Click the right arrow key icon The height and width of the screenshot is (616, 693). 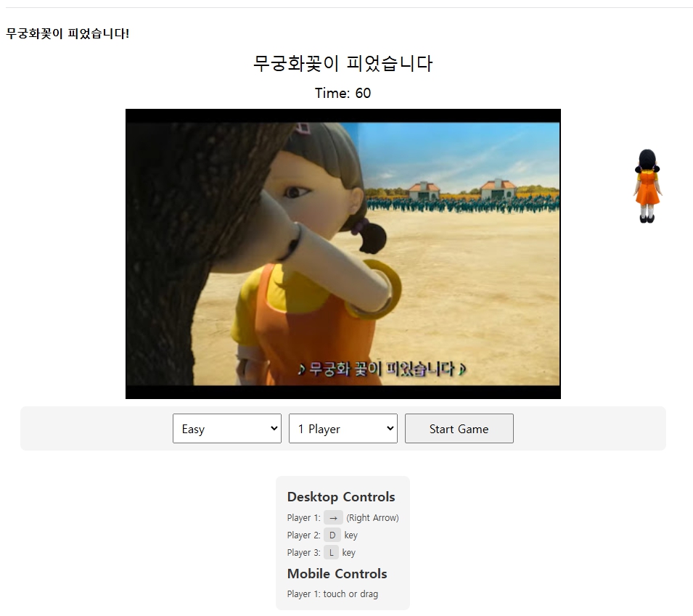333,518
